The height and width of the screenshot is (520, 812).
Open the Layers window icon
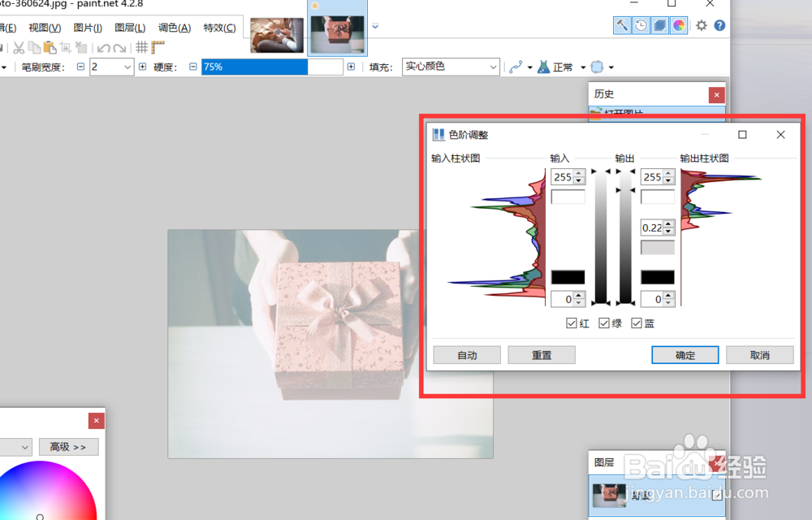point(659,25)
